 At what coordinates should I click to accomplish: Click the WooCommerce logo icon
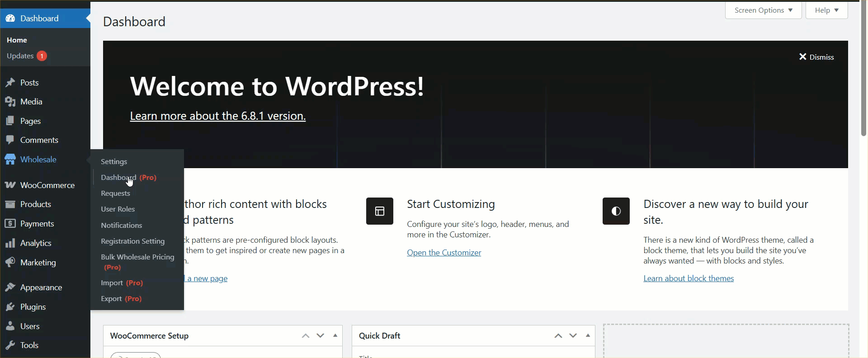click(x=10, y=185)
